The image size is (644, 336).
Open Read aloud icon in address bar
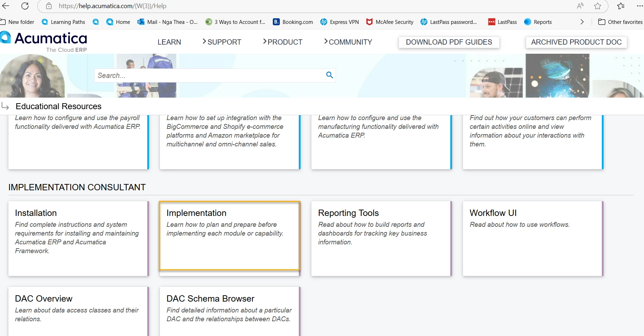tap(580, 6)
